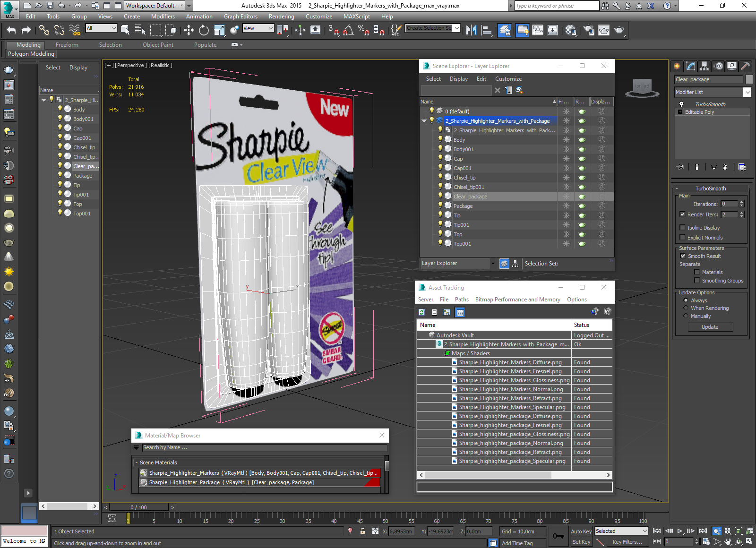Enable the Isoline Display checkbox
Image resolution: width=756 pixels, height=548 pixels.
click(682, 228)
